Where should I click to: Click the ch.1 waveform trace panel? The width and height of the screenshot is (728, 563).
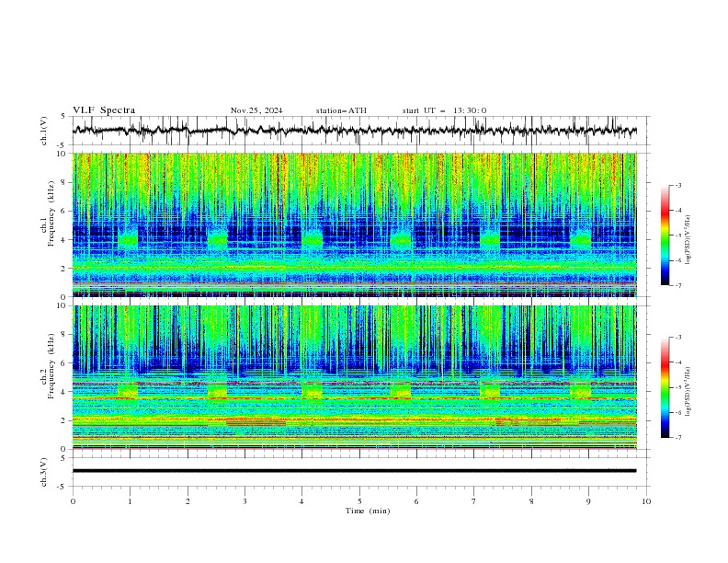[x=360, y=131]
